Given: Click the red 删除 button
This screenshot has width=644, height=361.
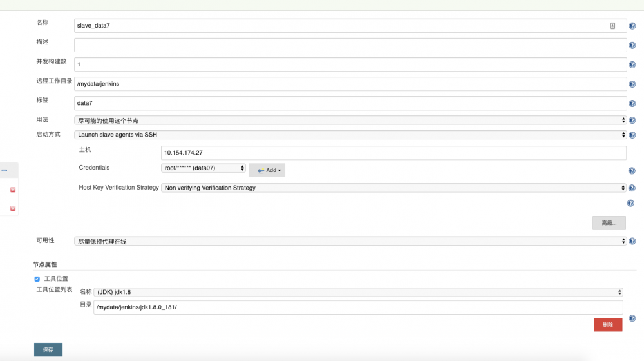Looking at the screenshot, I should point(608,325).
